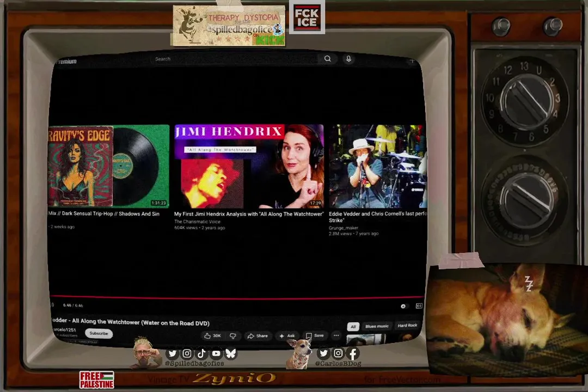Screen dimensions: 588x392
Task: Toggle closed captions CC button
Action: click(419, 306)
